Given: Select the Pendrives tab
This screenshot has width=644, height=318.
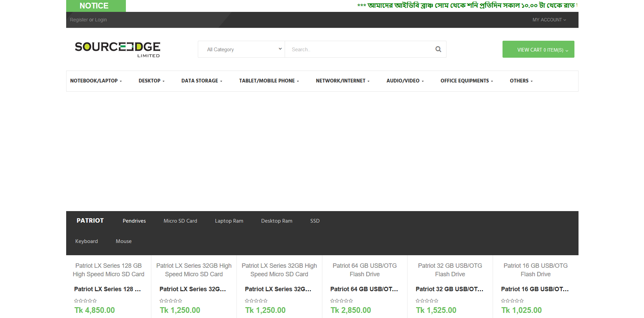Looking at the screenshot, I should (x=134, y=221).
